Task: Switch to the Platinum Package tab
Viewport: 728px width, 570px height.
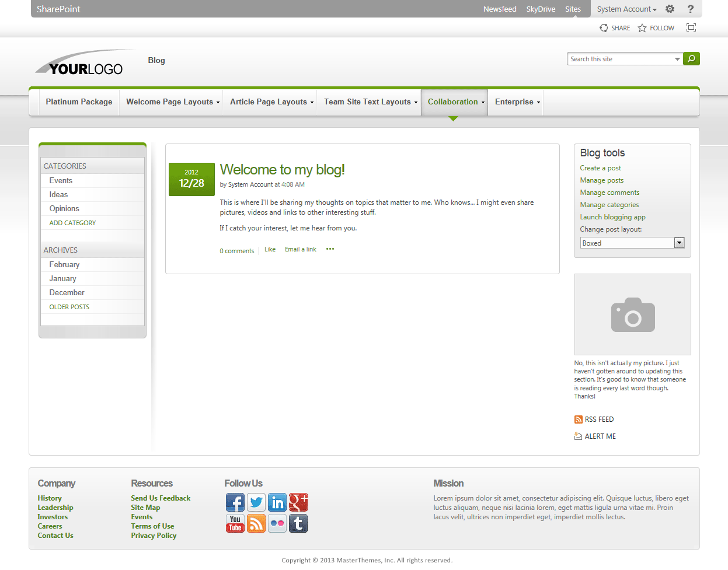Action: pyautogui.click(x=79, y=102)
